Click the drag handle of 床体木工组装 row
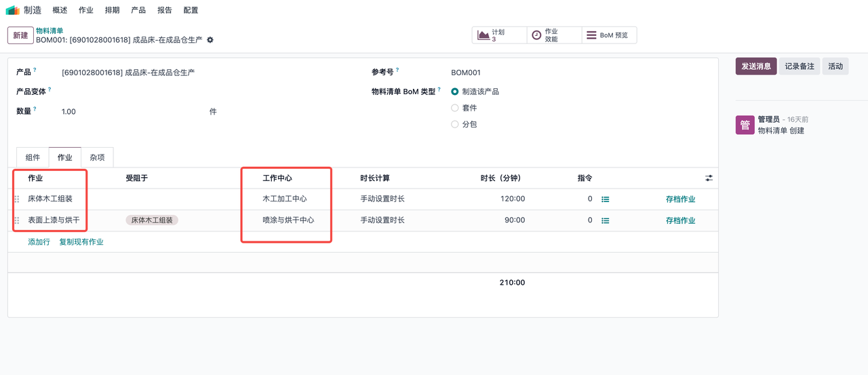 pos(17,199)
